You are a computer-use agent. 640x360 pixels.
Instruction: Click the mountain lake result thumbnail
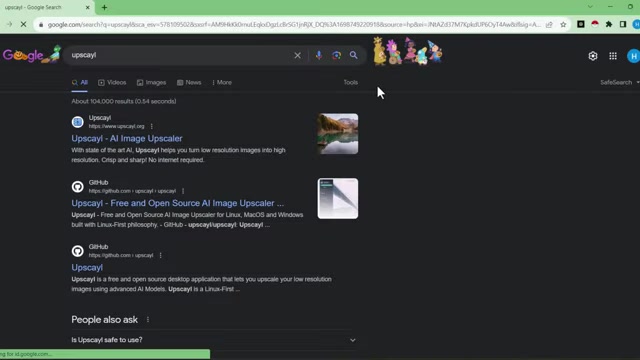click(x=338, y=134)
